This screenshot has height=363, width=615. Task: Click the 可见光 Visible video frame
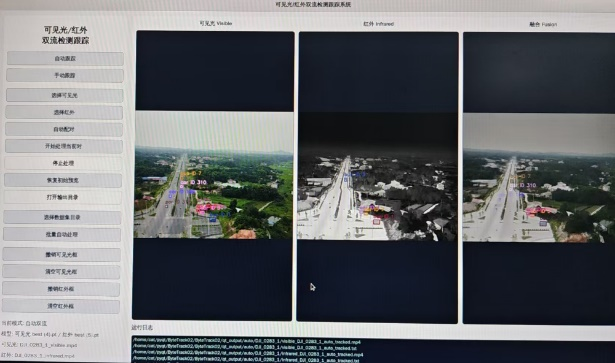(214, 175)
